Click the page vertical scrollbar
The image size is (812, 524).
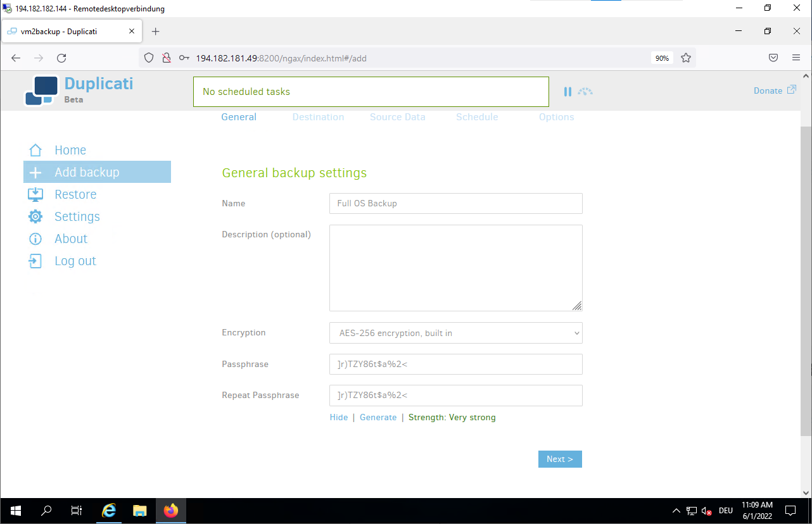click(806, 278)
